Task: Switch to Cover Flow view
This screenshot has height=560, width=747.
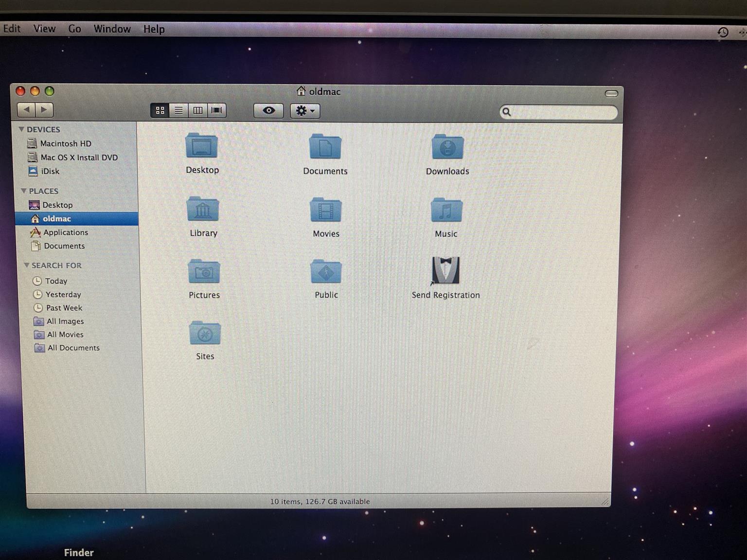Action: (x=216, y=111)
